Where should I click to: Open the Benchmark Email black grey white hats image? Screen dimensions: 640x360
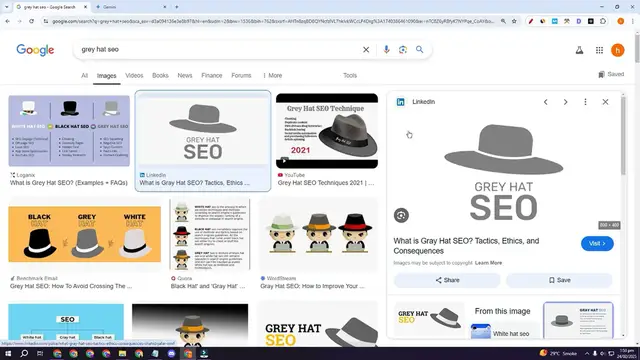[84, 234]
